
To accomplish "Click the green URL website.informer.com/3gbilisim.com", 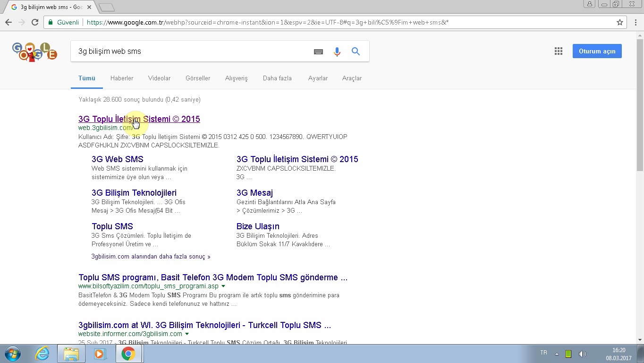I will coord(130,334).
